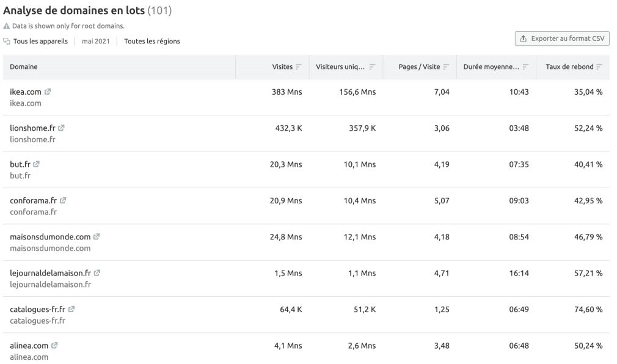
Task: Select the 52,24 % bounce rate
Action: click(588, 128)
